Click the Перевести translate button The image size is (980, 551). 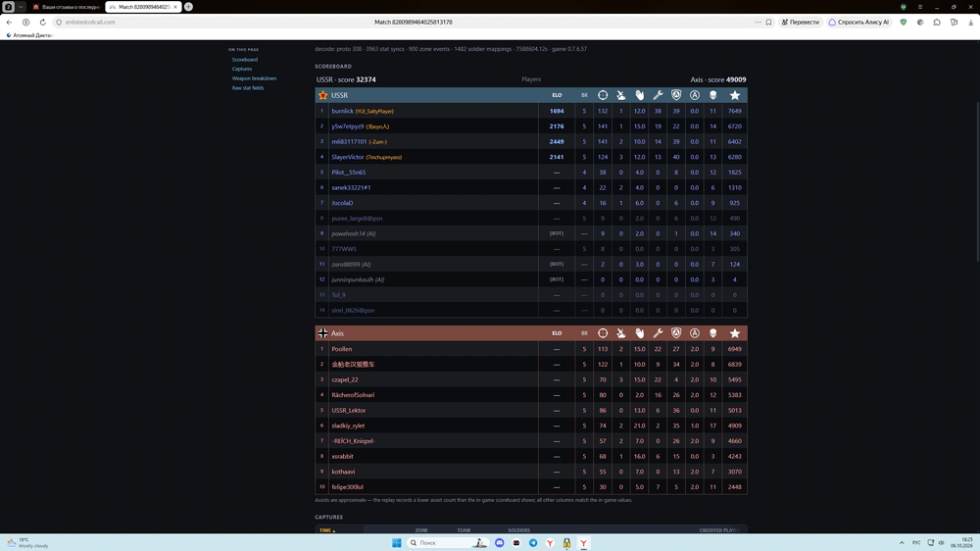click(800, 22)
